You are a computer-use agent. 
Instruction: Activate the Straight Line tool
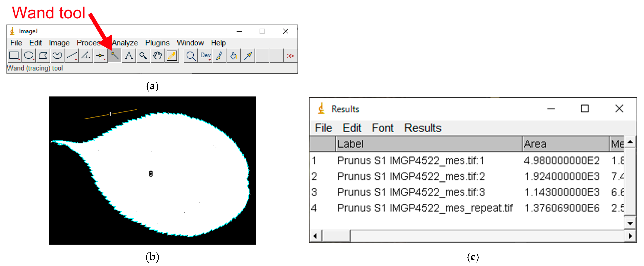point(71,56)
